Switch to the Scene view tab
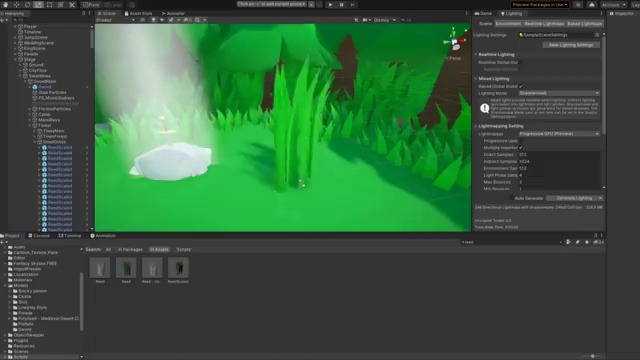Image resolution: width=640 pixels, height=360 pixels. tap(107, 13)
